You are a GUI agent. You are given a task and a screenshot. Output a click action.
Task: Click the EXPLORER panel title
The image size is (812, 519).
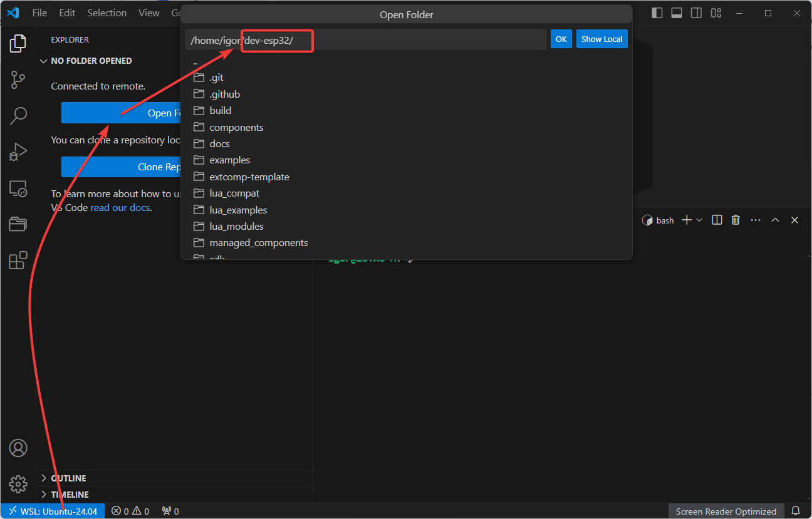pos(70,39)
